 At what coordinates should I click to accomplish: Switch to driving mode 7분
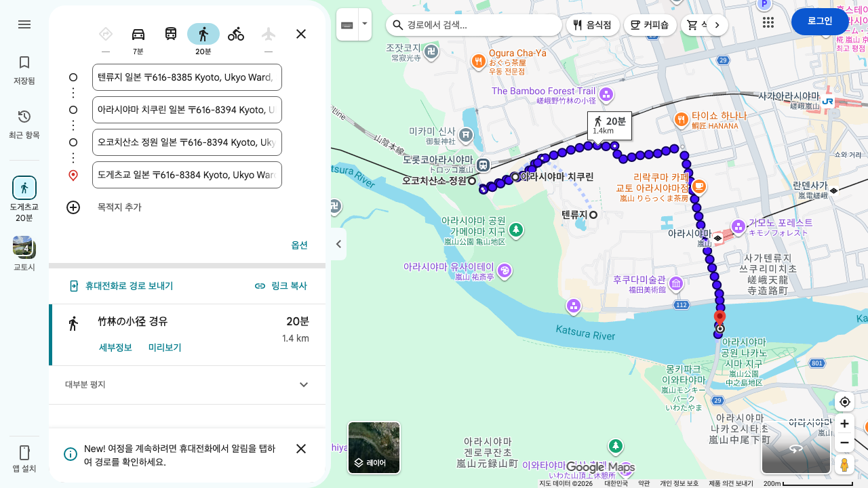138,39
